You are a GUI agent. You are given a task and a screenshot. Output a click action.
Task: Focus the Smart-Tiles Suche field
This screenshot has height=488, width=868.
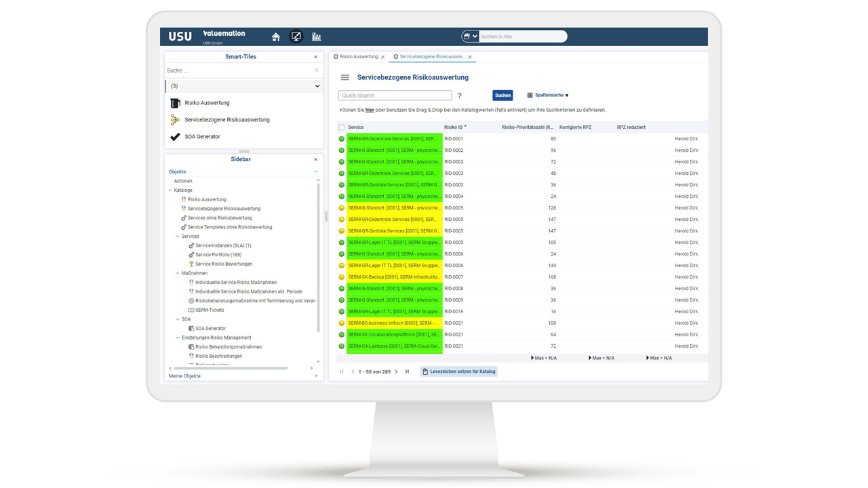[239, 70]
